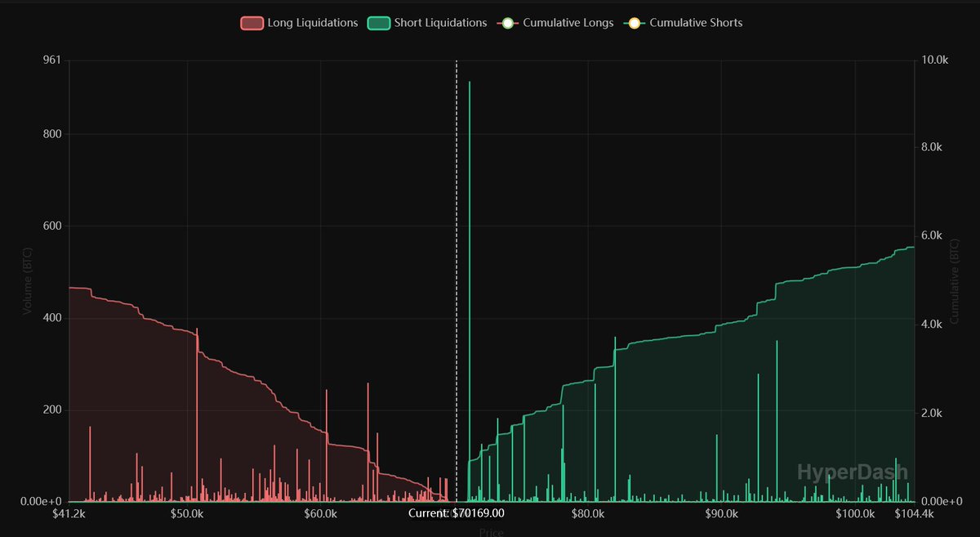Click the Volume (BTC) axis title
The height and width of the screenshot is (537, 980).
click(x=26, y=280)
